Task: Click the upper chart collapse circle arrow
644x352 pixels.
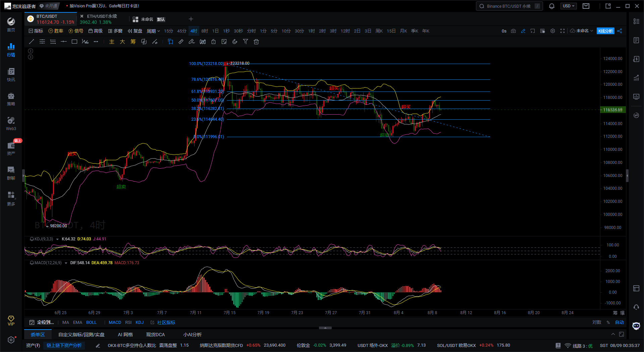Action: click(x=31, y=51)
